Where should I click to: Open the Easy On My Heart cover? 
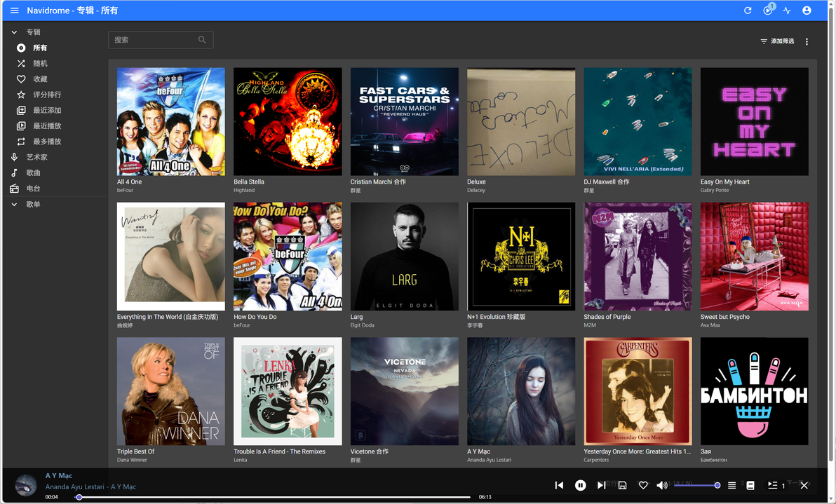click(x=755, y=121)
